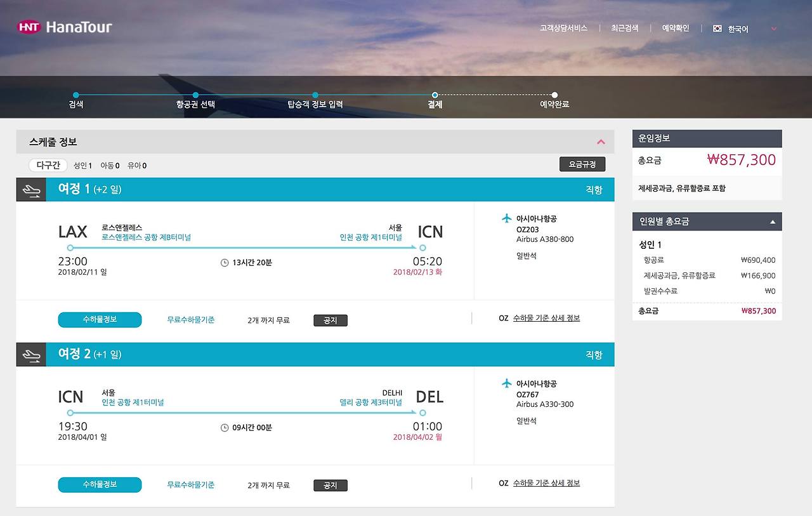Click the Korean flag language icon
812x516 pixels.
click(717, 29)
